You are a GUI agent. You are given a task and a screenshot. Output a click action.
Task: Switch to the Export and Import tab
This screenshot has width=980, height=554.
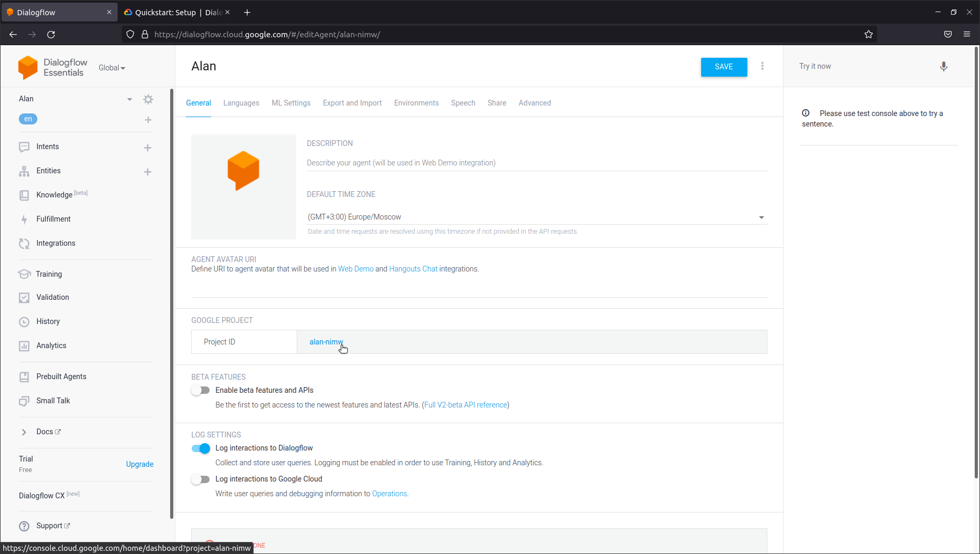[352, 103]
